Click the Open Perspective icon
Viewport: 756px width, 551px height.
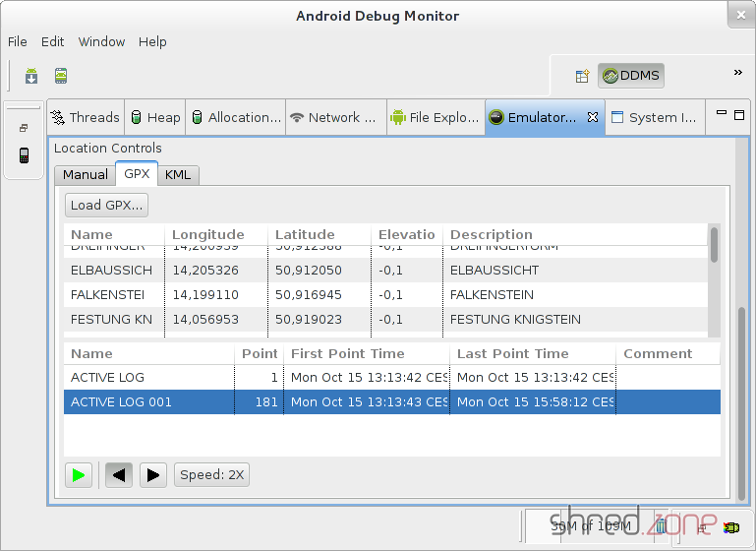click(x=582, y=76)
